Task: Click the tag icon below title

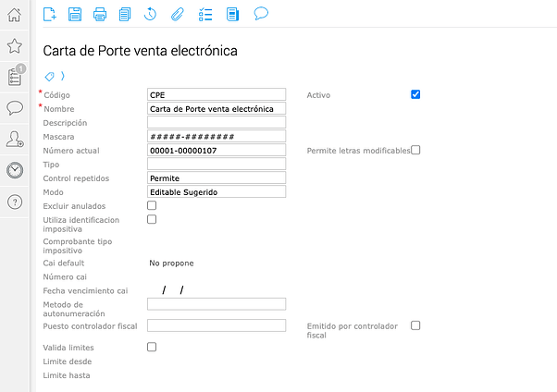Action: click(x=49, y=76)
